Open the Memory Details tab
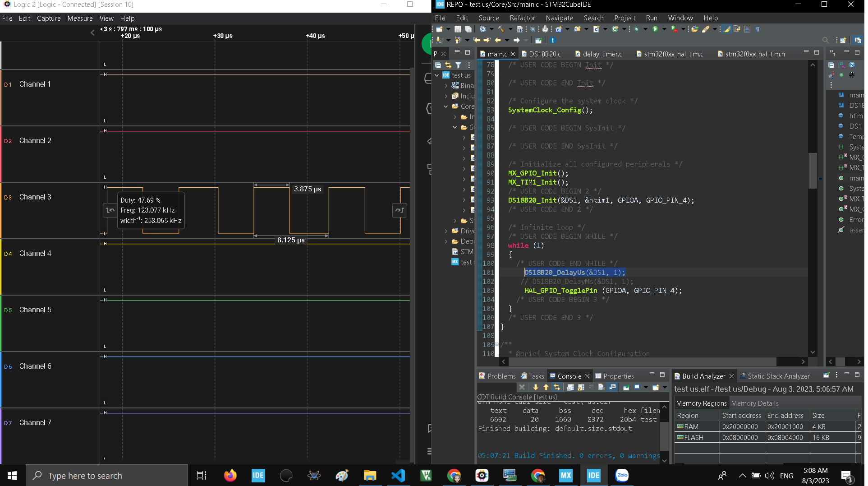Screen dimensions: 868x486 coord(754,403)
